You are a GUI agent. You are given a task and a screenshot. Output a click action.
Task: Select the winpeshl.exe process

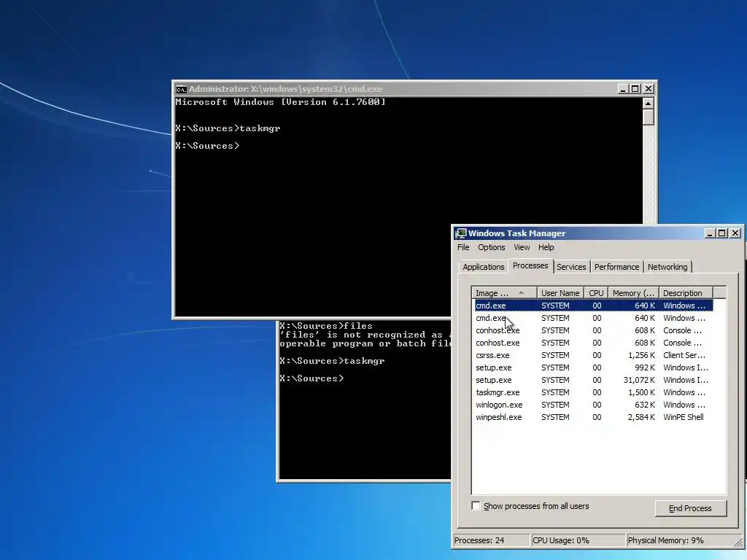(x=594, y=416)
